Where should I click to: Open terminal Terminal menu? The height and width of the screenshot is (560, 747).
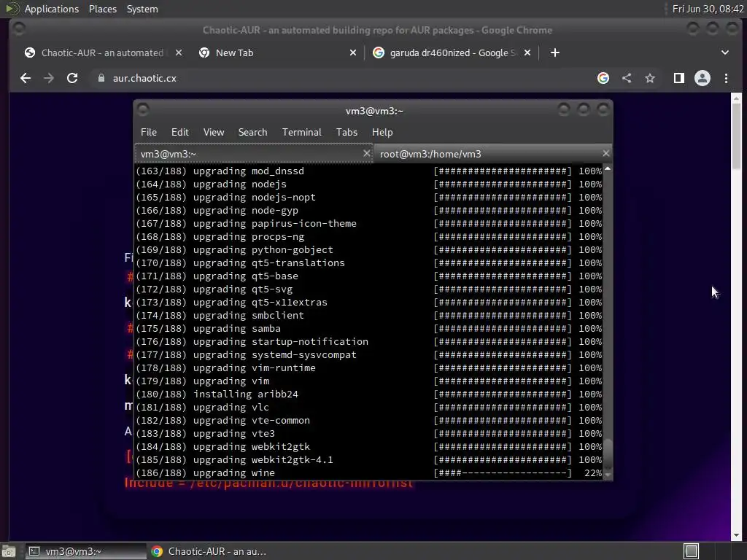coord(301,133)
